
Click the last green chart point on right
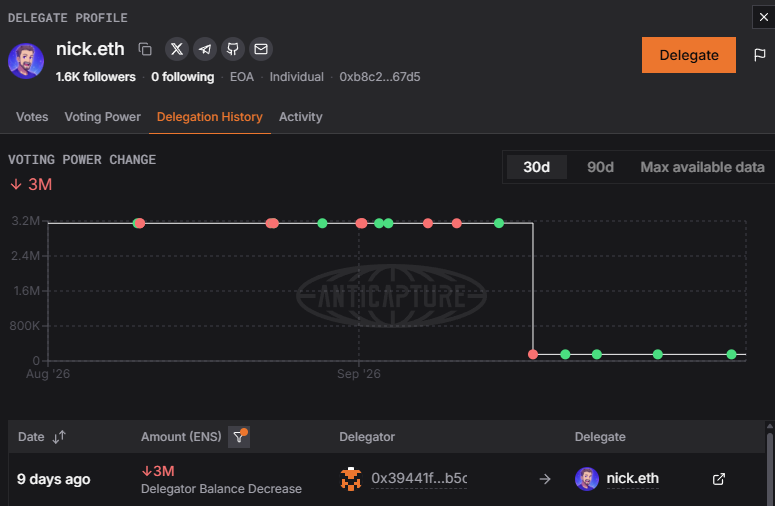coord(732,354)
